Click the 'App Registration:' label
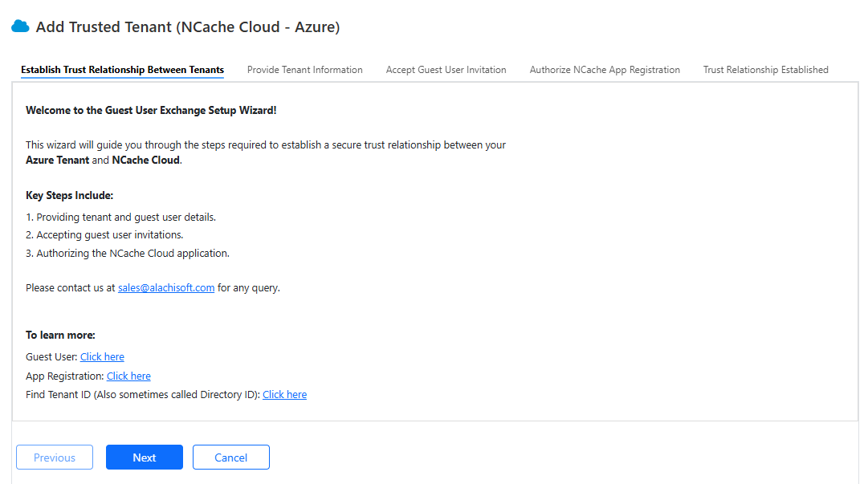Screen dimensions: 868x484 (65, 376)
